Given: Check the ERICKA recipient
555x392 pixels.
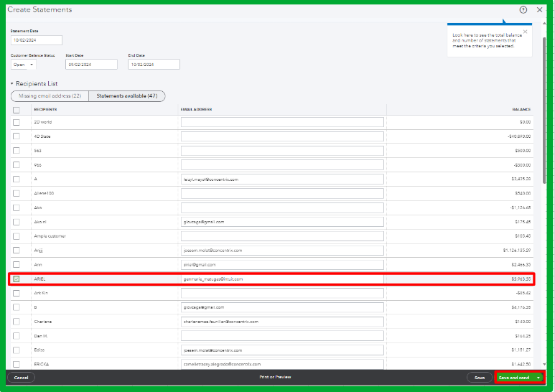Looking at the screenshot, I should point(17,364).
